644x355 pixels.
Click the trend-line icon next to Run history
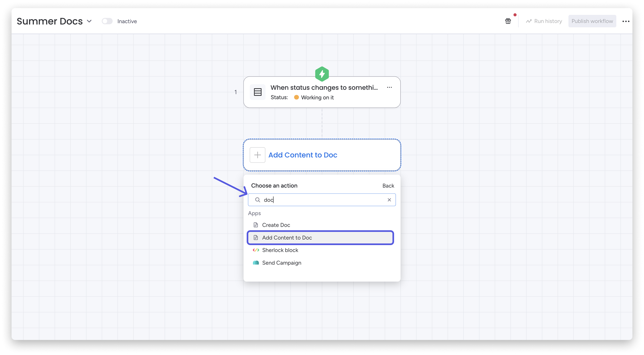click(x=529, y=21)
